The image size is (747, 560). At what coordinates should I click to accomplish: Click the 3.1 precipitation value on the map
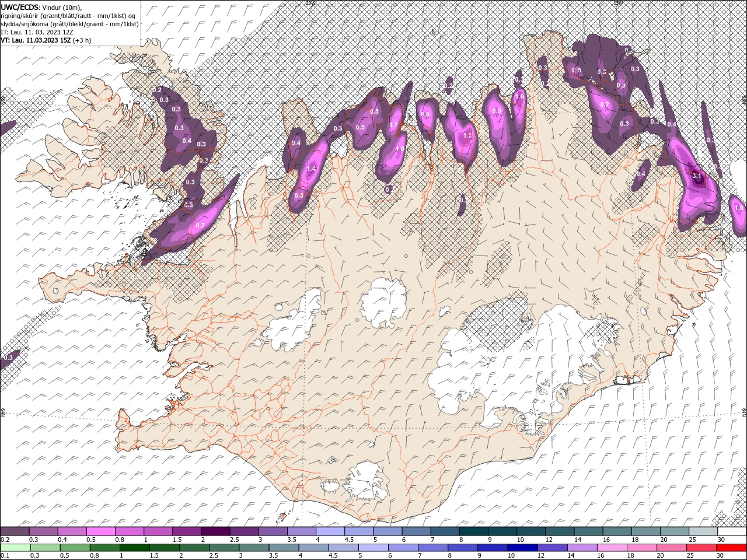point(696,175)
